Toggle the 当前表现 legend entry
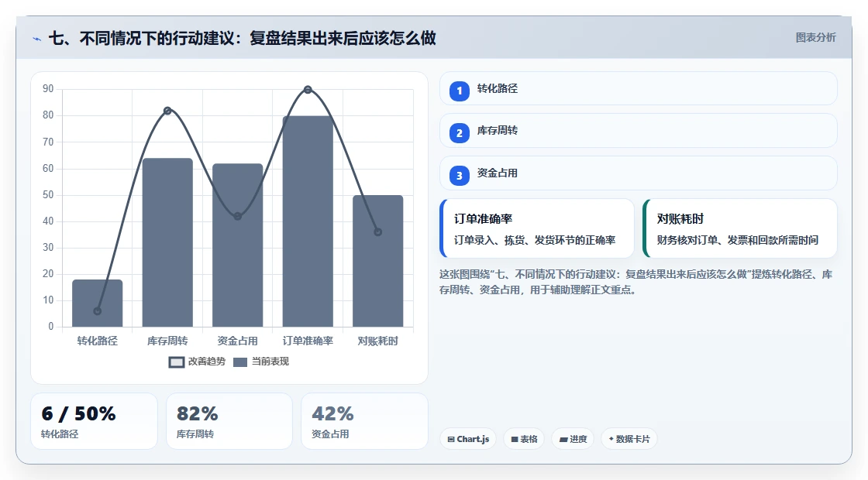Image resolution: width=868 pixels, height=480 pixels. (x=260, y=362)
